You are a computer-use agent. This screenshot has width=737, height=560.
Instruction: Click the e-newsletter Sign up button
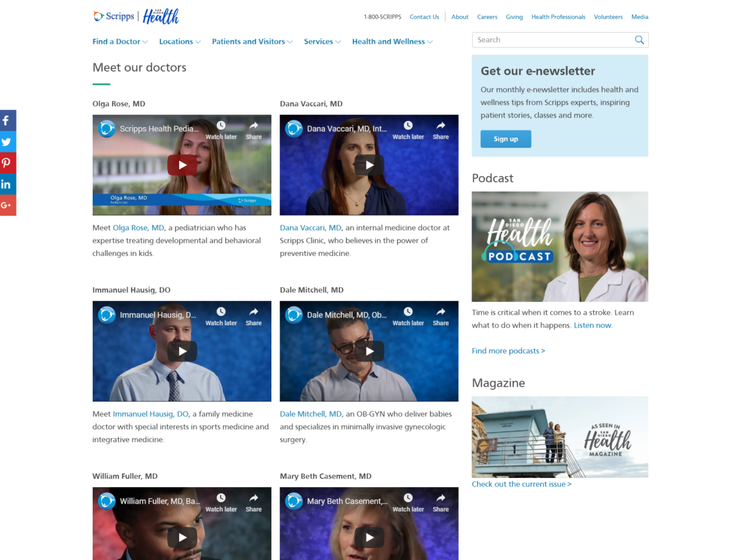pyautogui.click(x=506, y=139)
